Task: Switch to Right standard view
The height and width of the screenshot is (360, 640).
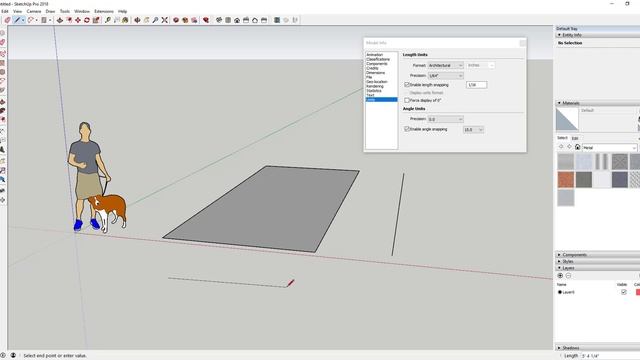Action: click(246, 20)
